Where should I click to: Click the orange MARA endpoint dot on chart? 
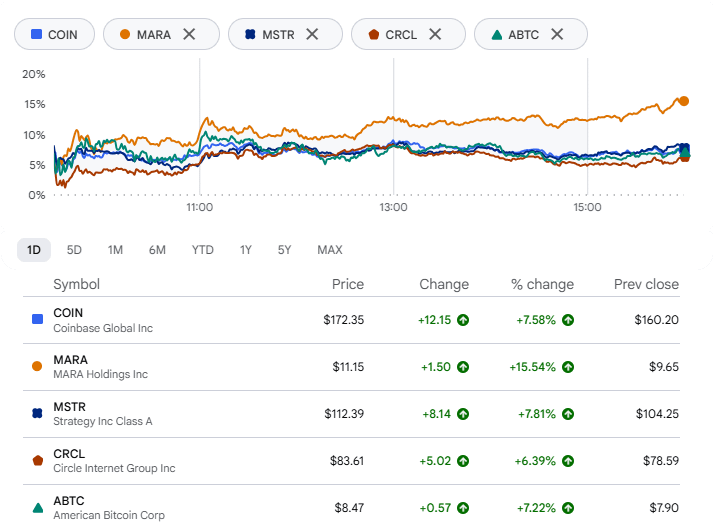pos(684,101)
